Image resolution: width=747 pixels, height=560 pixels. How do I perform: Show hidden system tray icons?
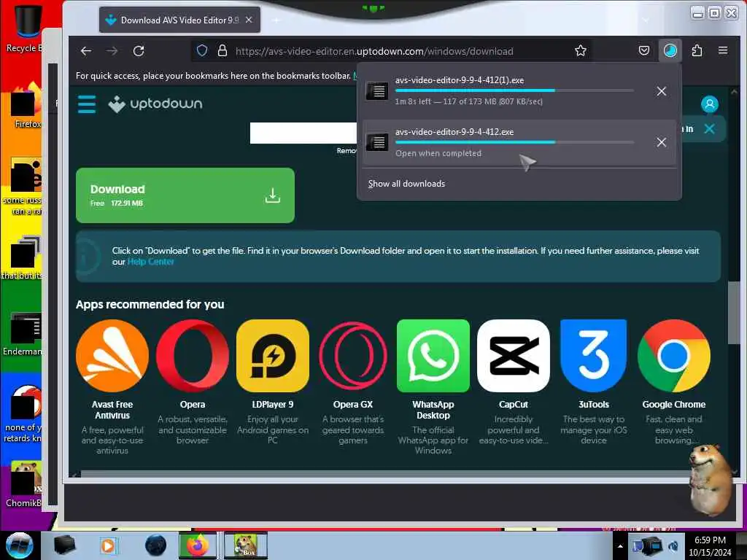(620, 546)
